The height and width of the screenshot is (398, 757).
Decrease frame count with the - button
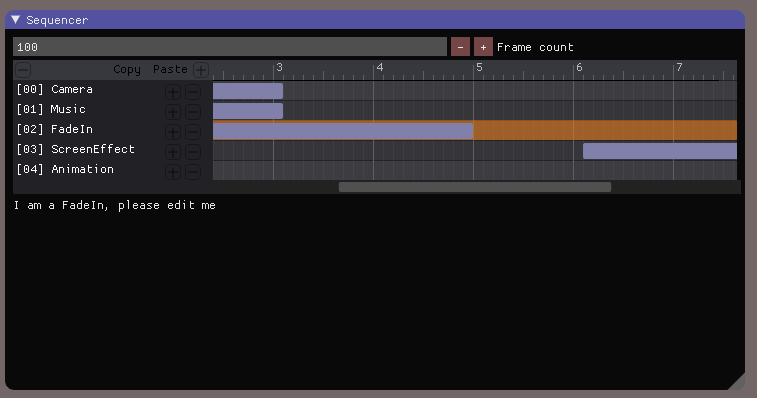[x=460, y=47]
